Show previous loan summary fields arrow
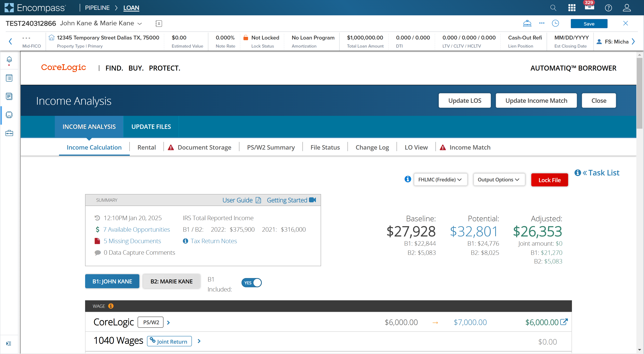644x354 pixels. coord(10,41)
